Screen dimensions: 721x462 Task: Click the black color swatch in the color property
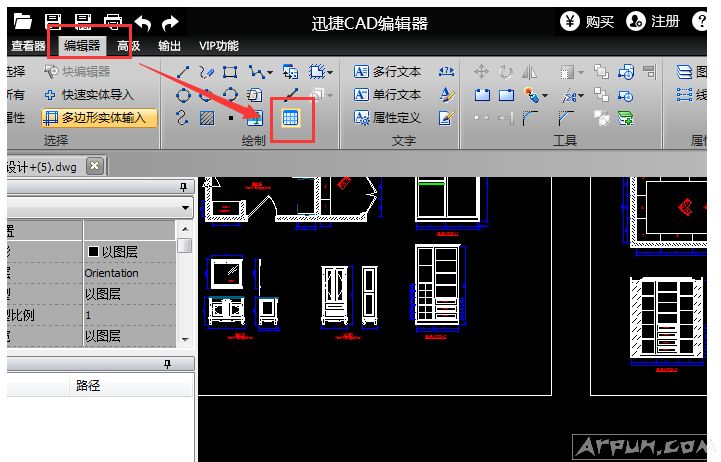click(x=93, y=252)
